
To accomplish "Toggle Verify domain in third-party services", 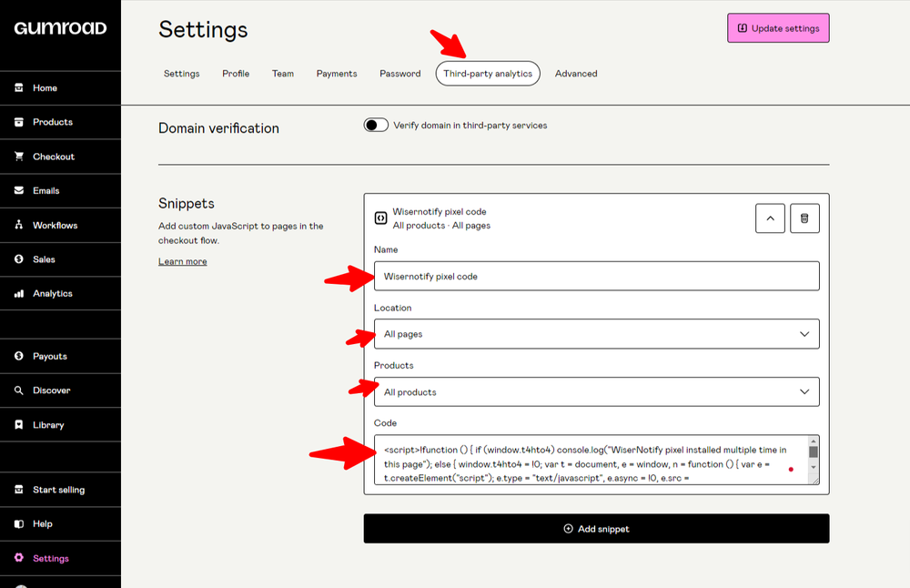I will [x=376, y=126].
